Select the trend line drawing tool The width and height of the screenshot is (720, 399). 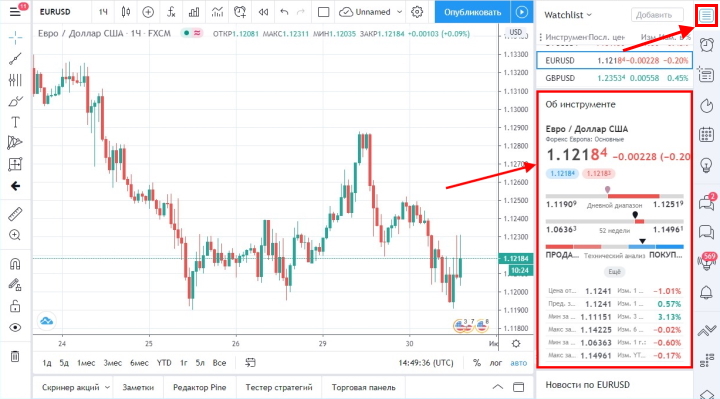[x=15, y=59]
